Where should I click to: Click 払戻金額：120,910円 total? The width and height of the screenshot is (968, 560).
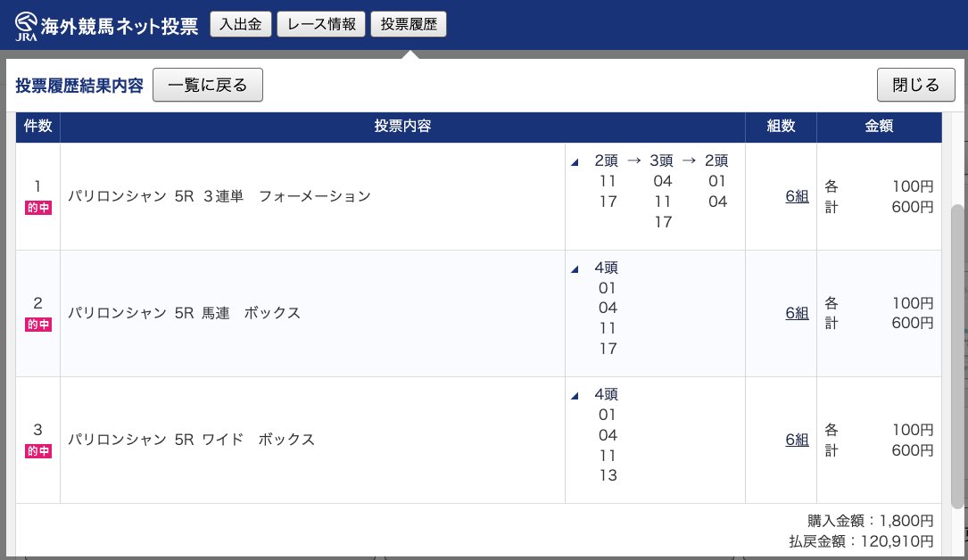861,541
